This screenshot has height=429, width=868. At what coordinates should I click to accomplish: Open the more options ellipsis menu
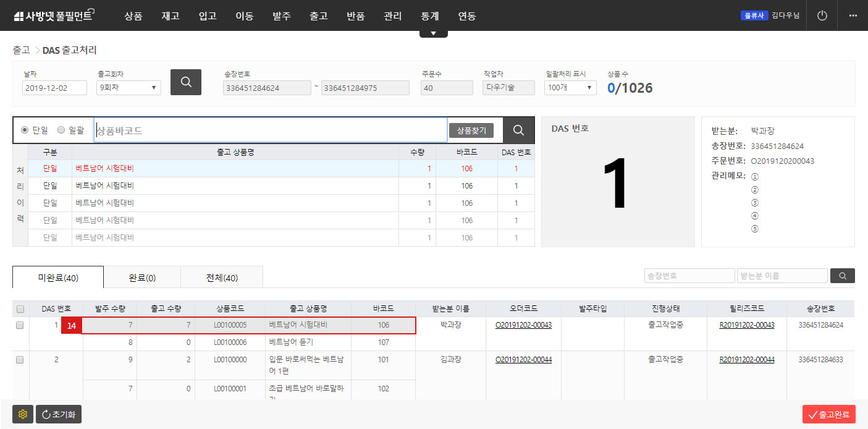click(x=853, y=15)
